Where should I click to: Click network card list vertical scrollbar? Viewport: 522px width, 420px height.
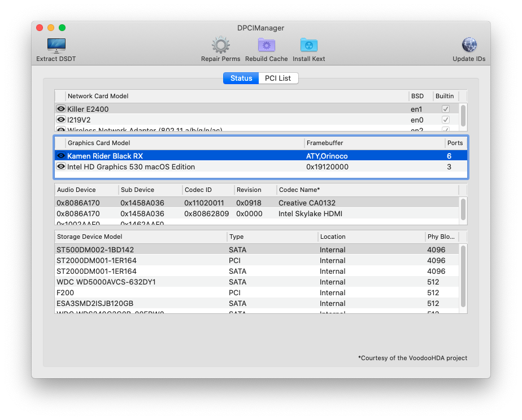pyautogui.click(x=463, y=115)
